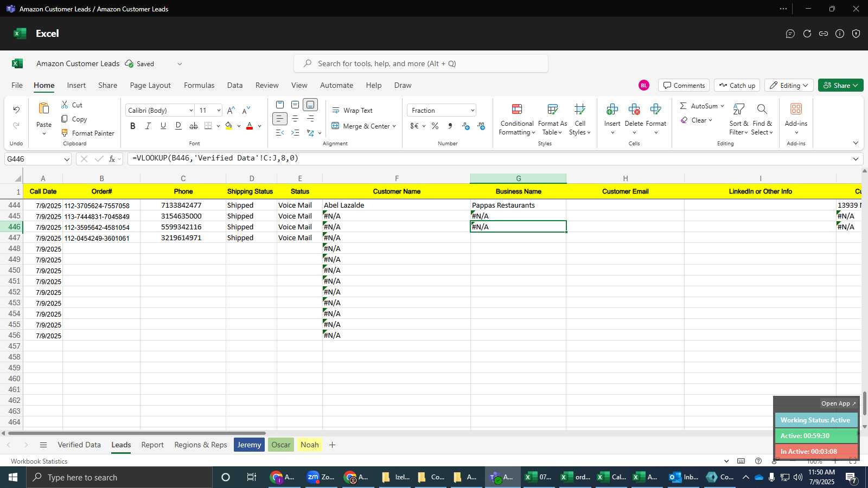
Task: Expand the AutoSum dropdown arrow
Action: [x=722, y=106]
